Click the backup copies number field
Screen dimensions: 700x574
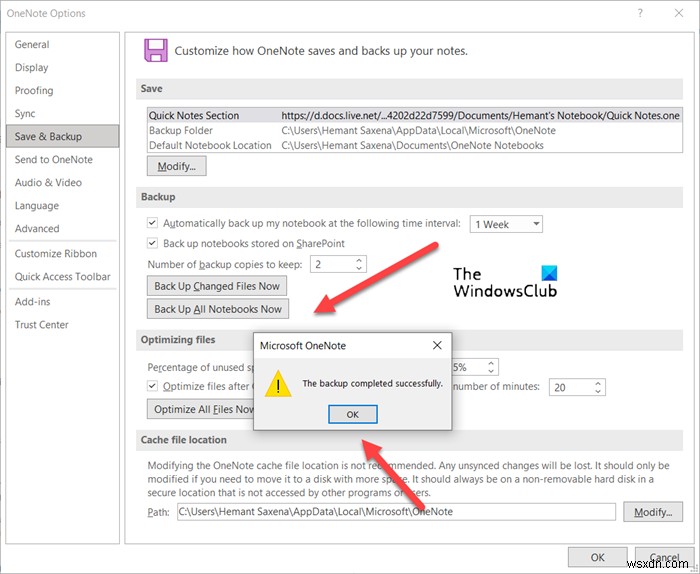click(x=333, y=264)
